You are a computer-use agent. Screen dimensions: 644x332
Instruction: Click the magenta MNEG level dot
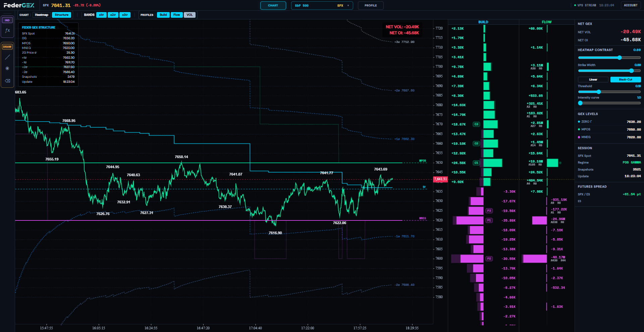pos(579,137)
